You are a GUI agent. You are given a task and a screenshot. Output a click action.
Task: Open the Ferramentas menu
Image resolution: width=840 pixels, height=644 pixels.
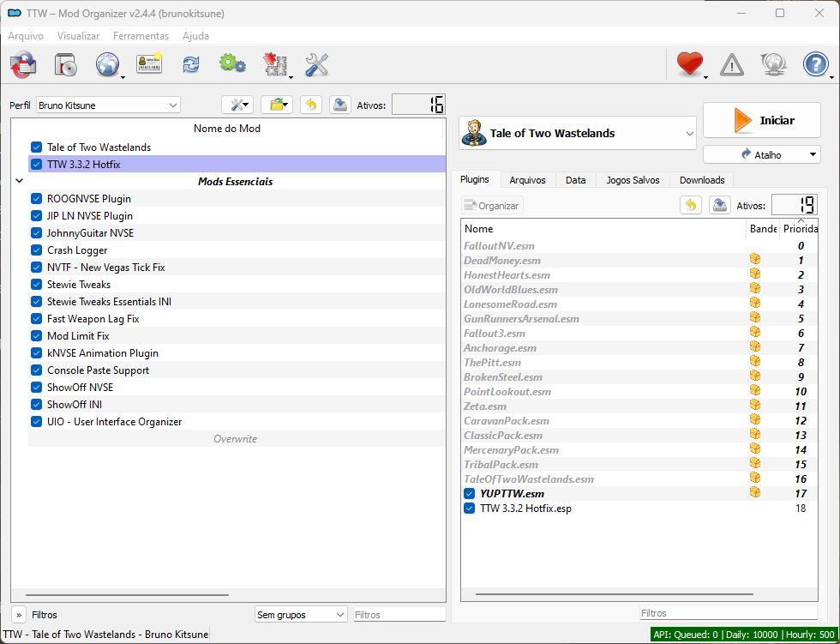pyautogui.click(x=141, y=36)
